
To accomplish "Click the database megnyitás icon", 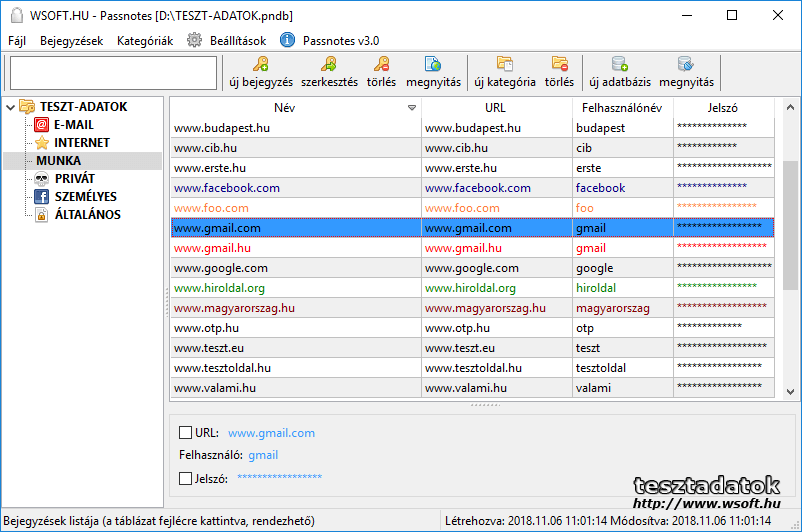I will 686,64.
